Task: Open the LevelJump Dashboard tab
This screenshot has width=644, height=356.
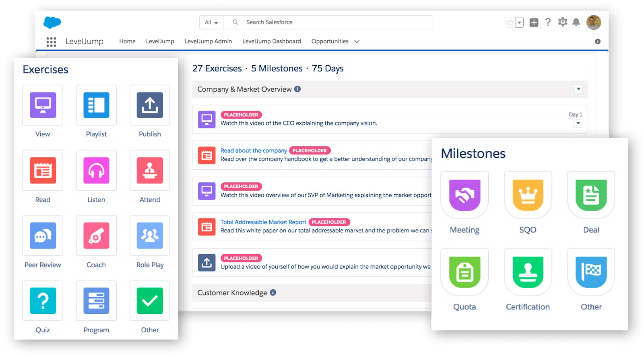Action: (272, 41)
